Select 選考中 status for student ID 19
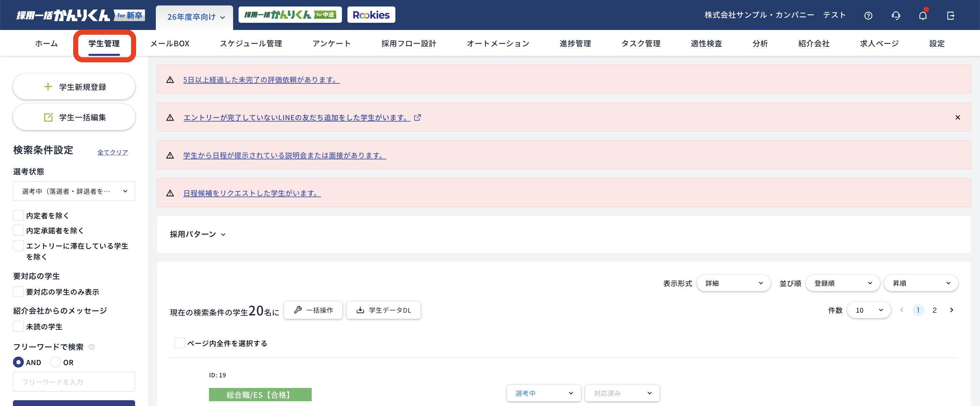The width and height of the screenshot is (980, 406). pyautogui.click(x=543, y=393)
